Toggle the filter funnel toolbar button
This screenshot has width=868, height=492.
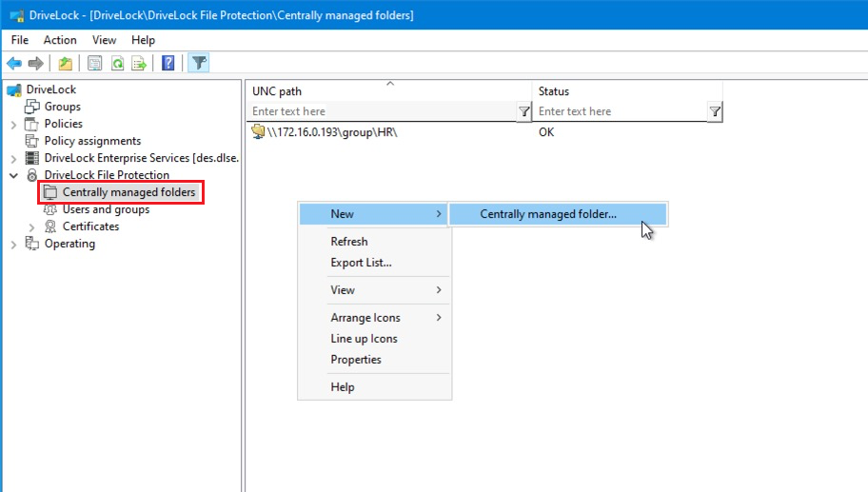198,64
